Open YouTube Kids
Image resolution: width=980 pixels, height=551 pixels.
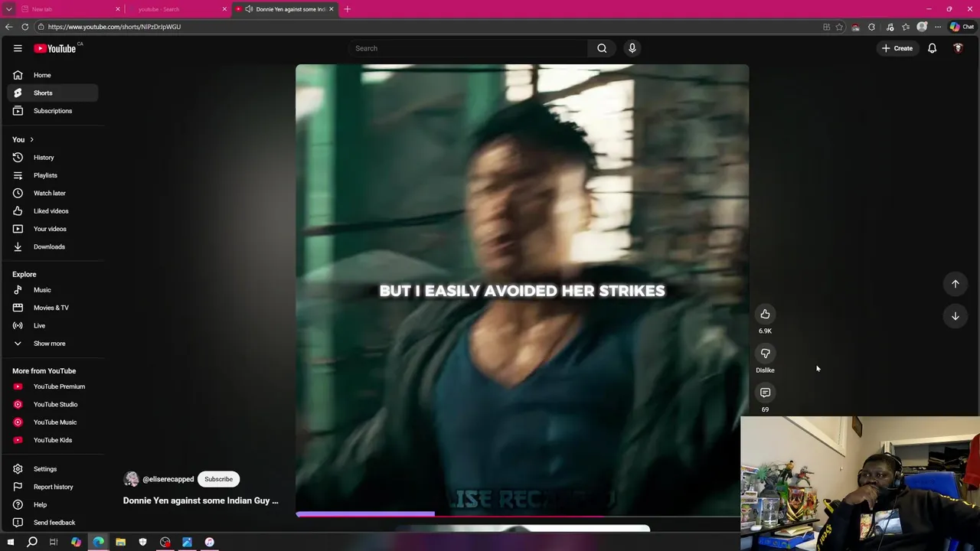click(53, 440)
